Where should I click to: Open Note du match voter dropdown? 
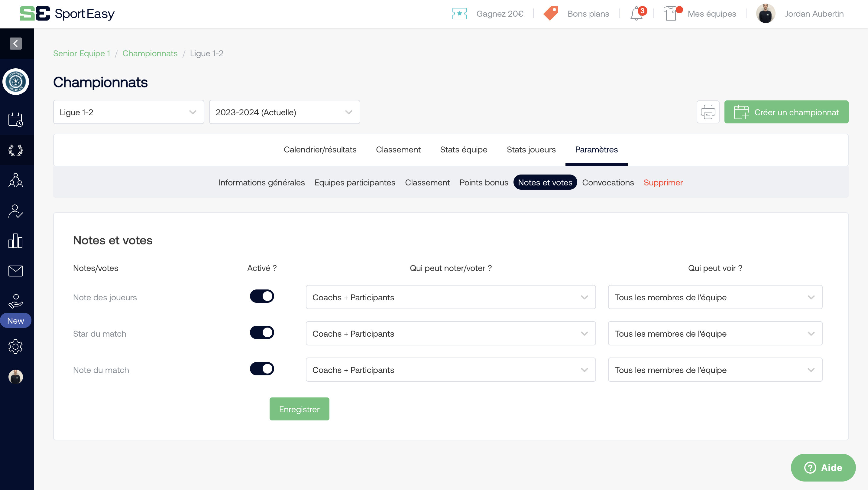click(x=451, y=370)
